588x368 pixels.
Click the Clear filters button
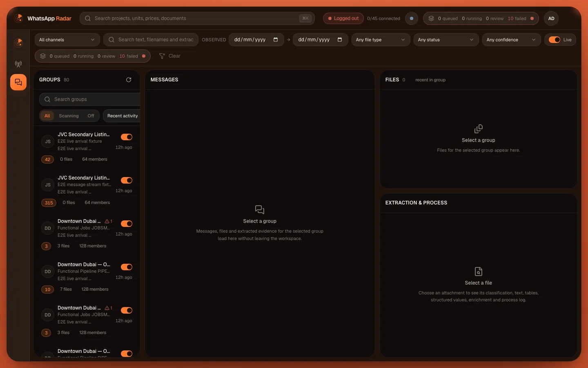169,56
